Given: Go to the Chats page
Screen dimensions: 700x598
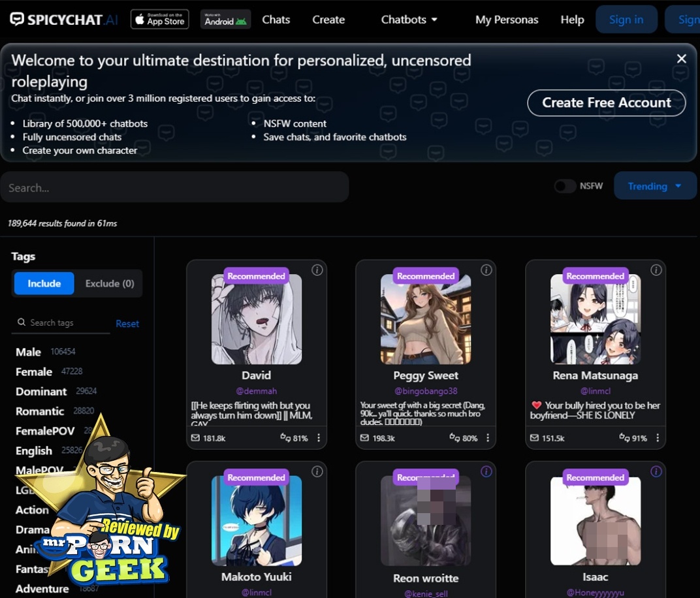Looking at the screenshot, I should click(276, 20).
